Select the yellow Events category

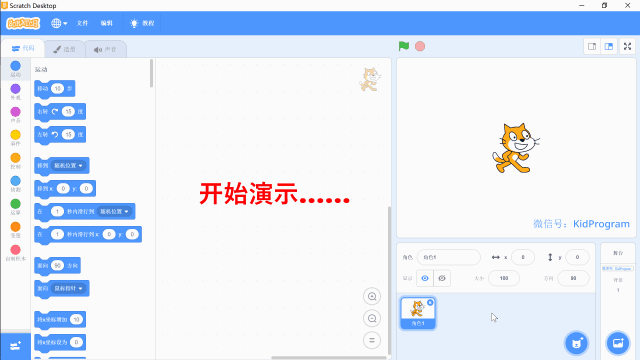16,135
